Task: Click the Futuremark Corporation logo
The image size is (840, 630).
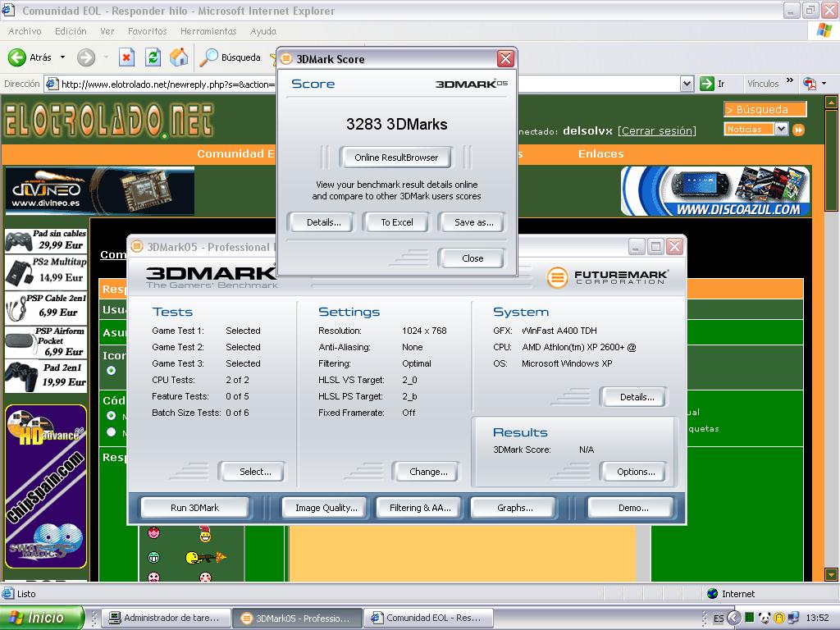Action: click(606, 277)
